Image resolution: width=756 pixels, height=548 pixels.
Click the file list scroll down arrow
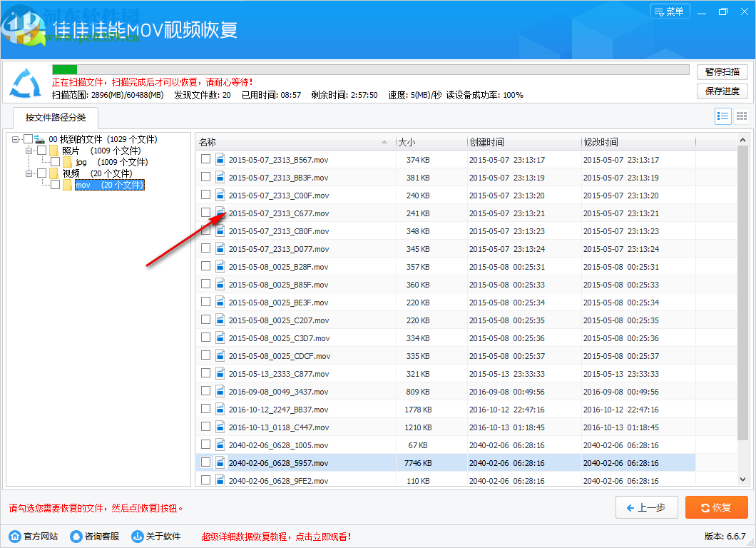click(742, 479)
